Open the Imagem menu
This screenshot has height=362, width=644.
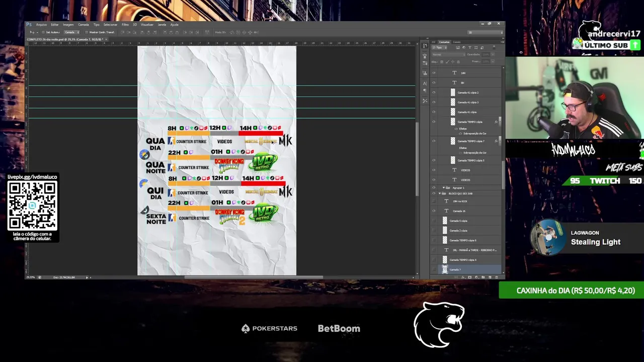68,25
